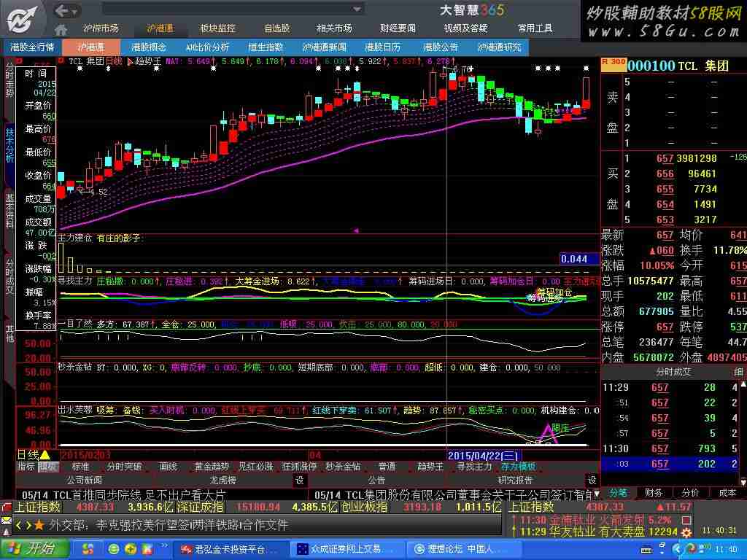The width and height of the screenshot is (747, 560).
Task: Switch to the 港股全行情 tab
Action: coord(32,47)
